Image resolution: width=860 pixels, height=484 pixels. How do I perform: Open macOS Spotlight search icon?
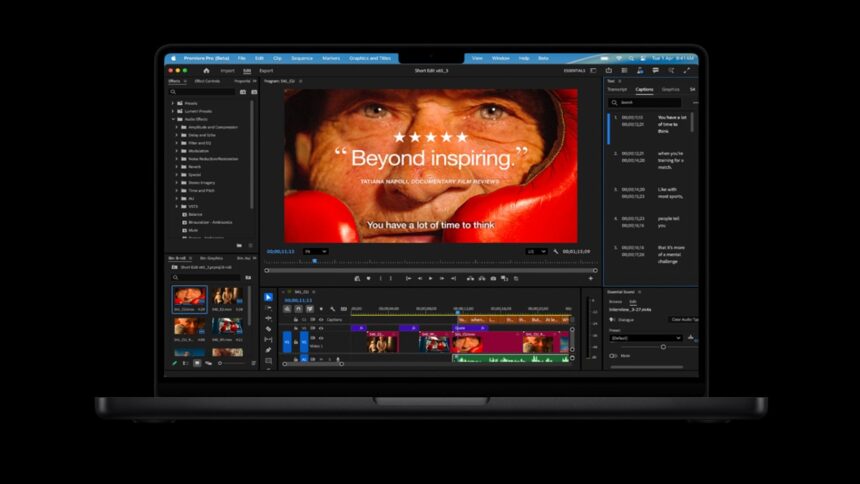(631, 58)
